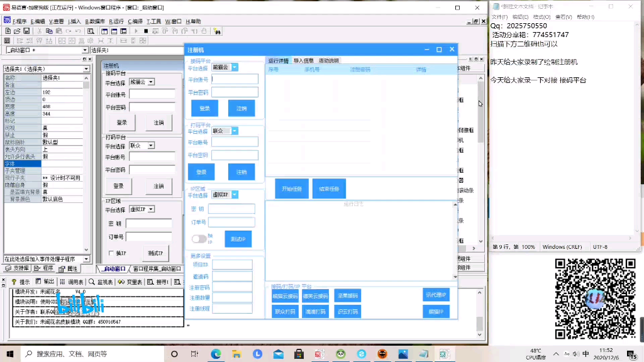Open 虚拟IP combo box in design window
Image resolution: width=644 pixels, height=362 pixels.
click(151, 209)
